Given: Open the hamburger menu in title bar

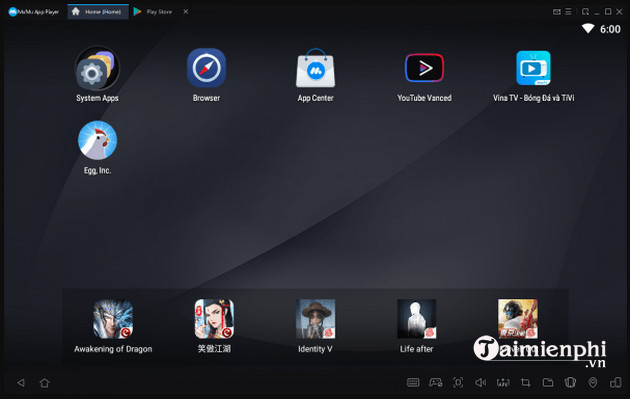Looking at the screenshot, I should point(568,12).
